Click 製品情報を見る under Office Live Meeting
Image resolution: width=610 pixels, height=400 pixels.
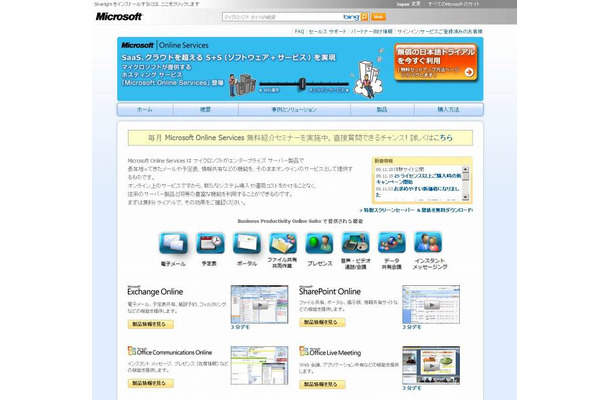pos(322,384)
